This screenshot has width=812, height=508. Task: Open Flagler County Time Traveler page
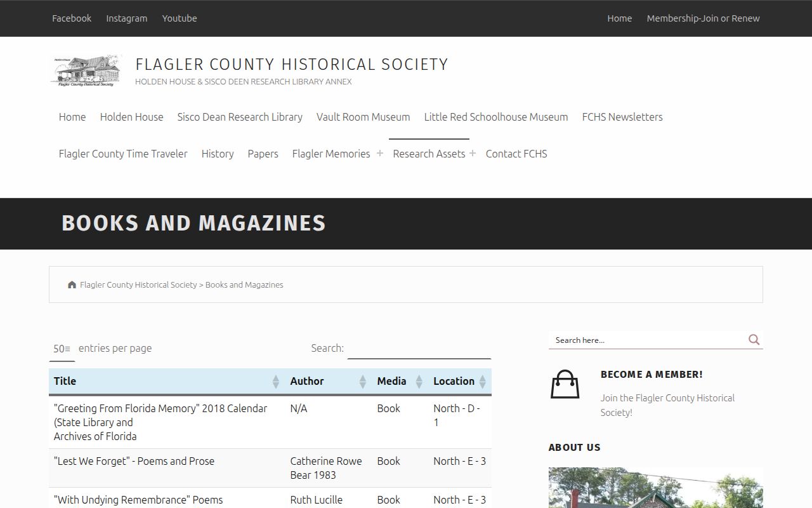(x=123, y=154)
